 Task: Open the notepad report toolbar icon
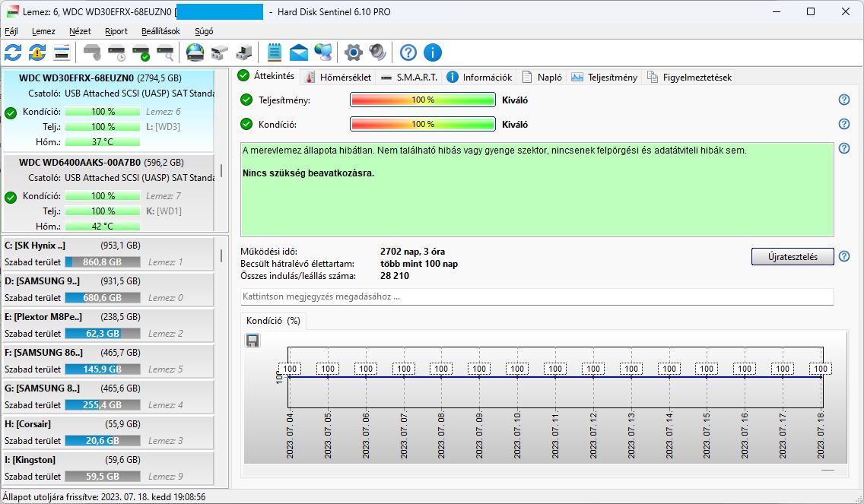tap(274, 53)
